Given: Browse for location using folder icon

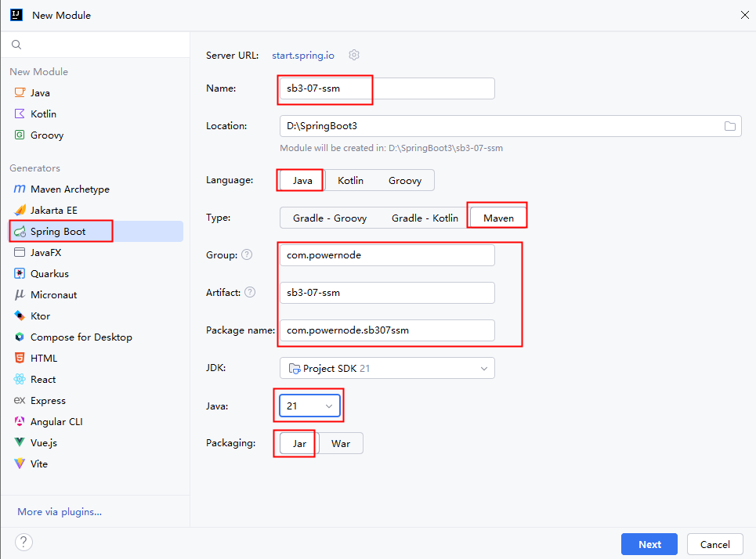Looking at the screenshot, I should [x=729, y=126].
